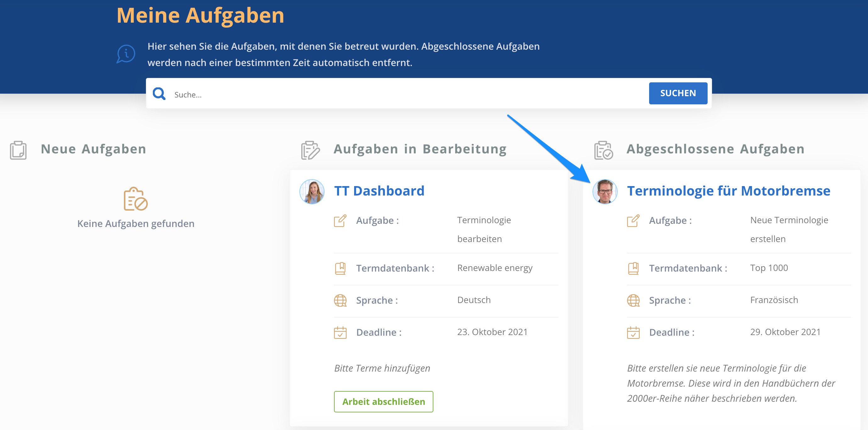This screenshot has height=430, width=868.
Task: Click the Bitte Terme hinzufügen note
Action: (x=382, y=368)
